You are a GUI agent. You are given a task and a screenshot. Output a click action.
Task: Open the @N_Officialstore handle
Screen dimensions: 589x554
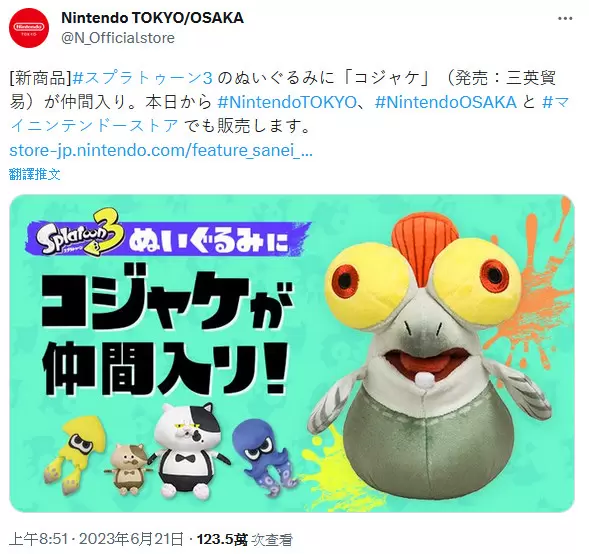pyautogui.click(x=118, y=38)
